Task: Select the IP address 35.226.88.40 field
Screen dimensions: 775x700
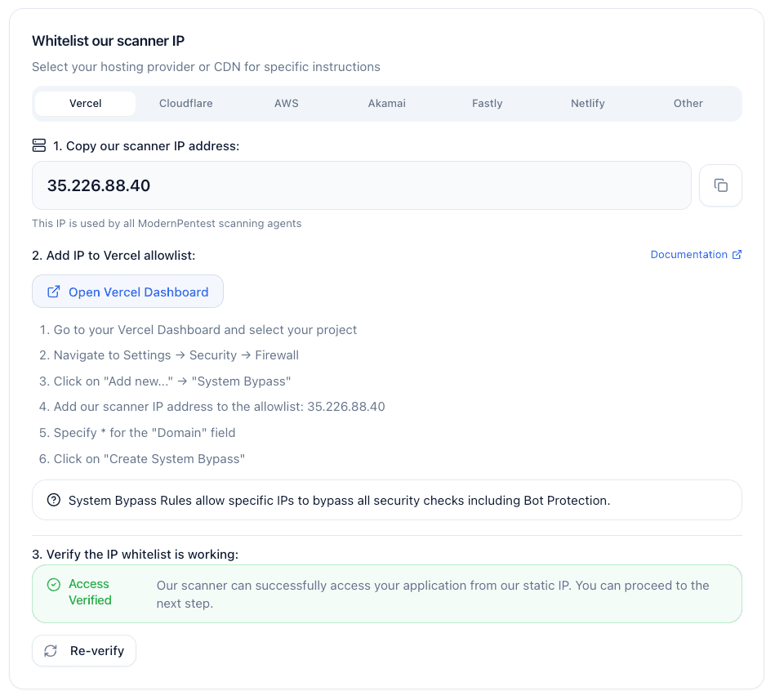Action: tap(361, 185)
